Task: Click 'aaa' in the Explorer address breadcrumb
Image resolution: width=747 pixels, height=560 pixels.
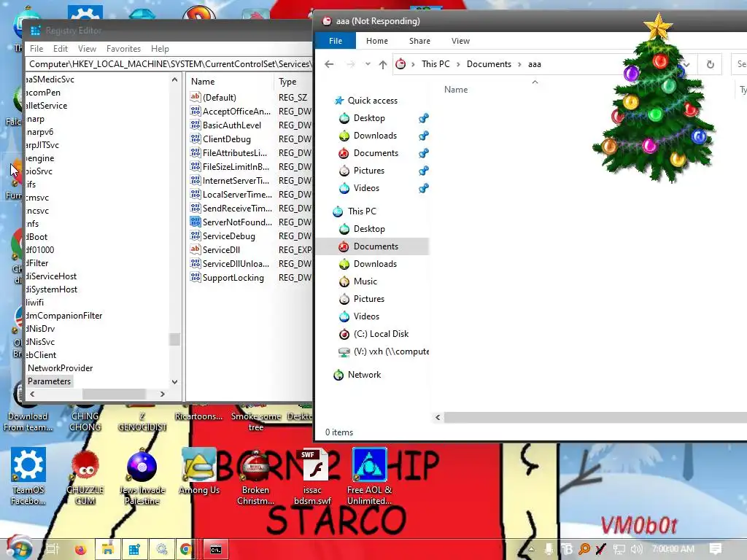Action: 535,64
